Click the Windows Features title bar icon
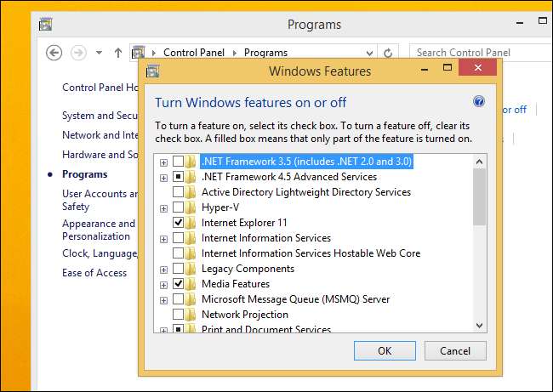The image size is (553, 392). tap(153, 71)
